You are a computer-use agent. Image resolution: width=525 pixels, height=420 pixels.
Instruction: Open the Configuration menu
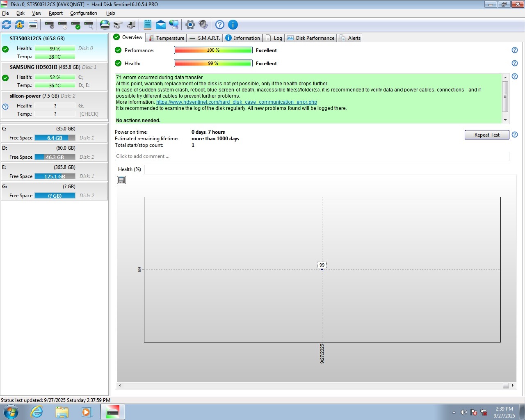[x=83, y=13]
